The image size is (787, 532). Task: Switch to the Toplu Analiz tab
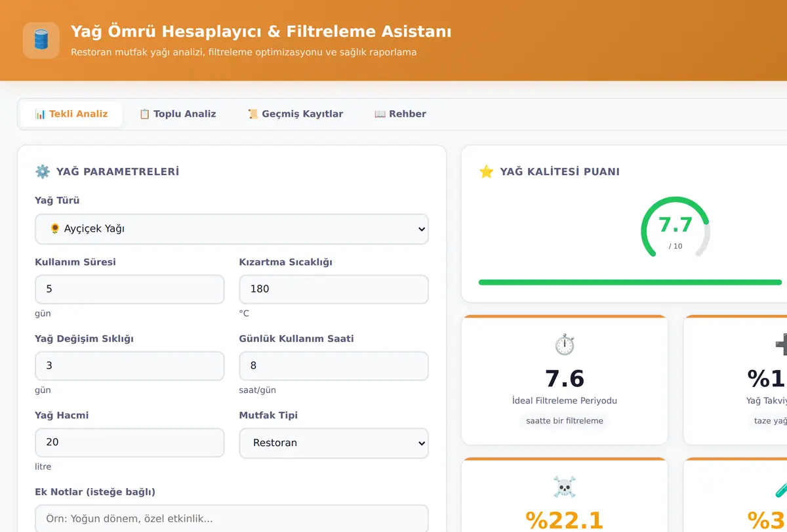[178, 113]
